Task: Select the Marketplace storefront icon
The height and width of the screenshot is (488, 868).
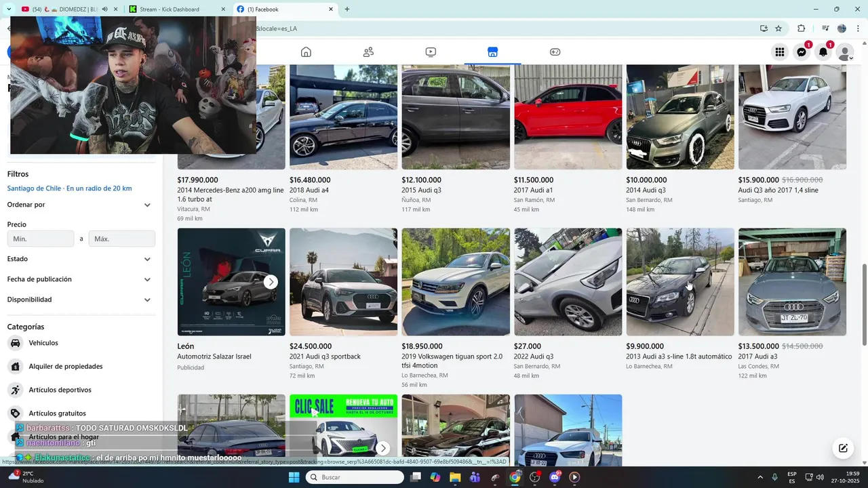Action: 492,52
